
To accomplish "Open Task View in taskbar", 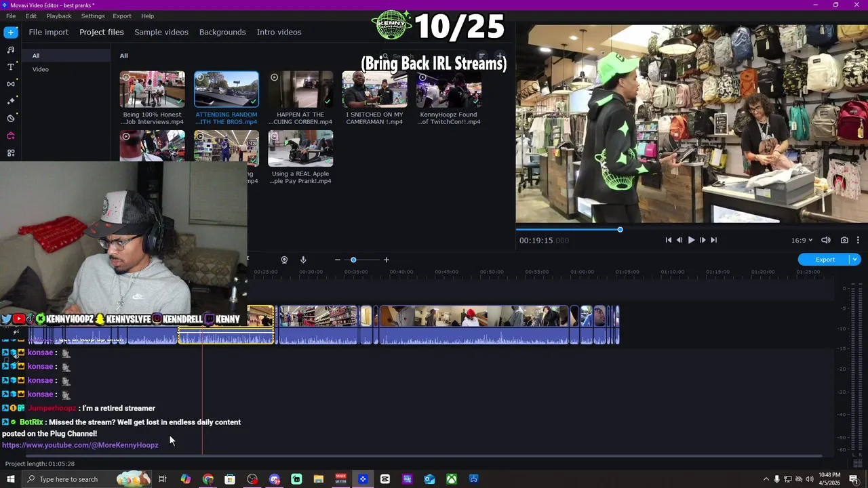I will click(163, 479).
